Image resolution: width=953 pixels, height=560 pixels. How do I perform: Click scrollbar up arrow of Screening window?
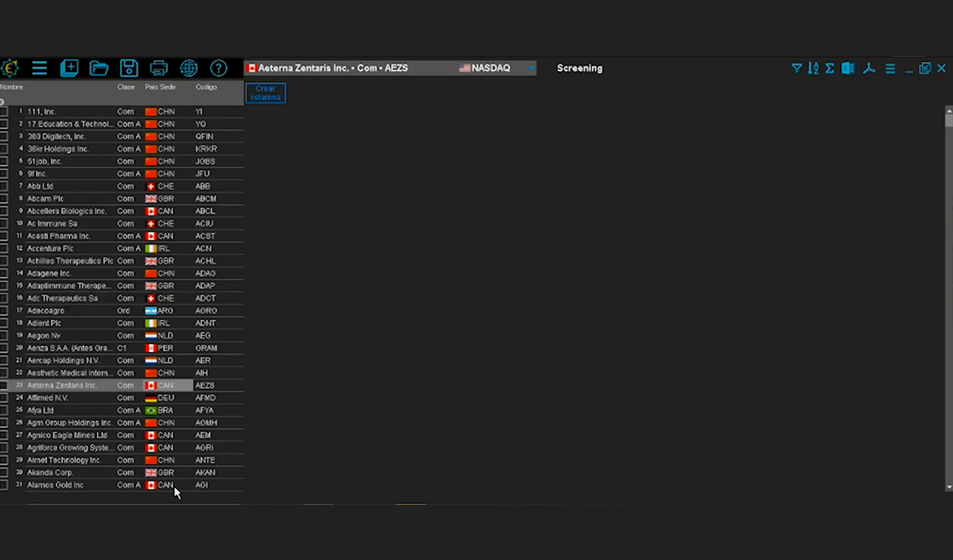[949, 110]
